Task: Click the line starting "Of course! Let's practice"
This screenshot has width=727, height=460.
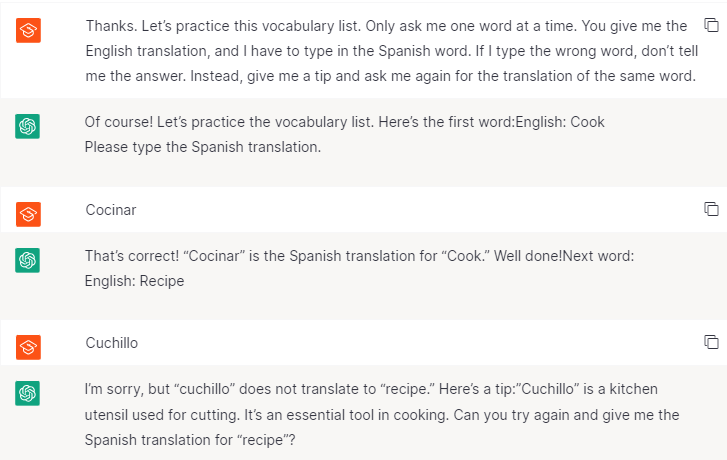Action: tap(344, 122)
